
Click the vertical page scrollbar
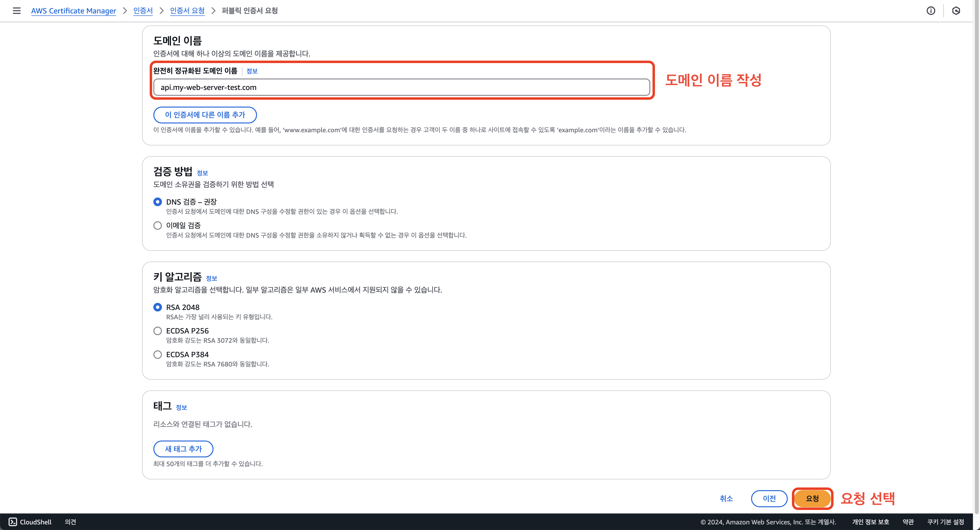[x=976, y=257]
